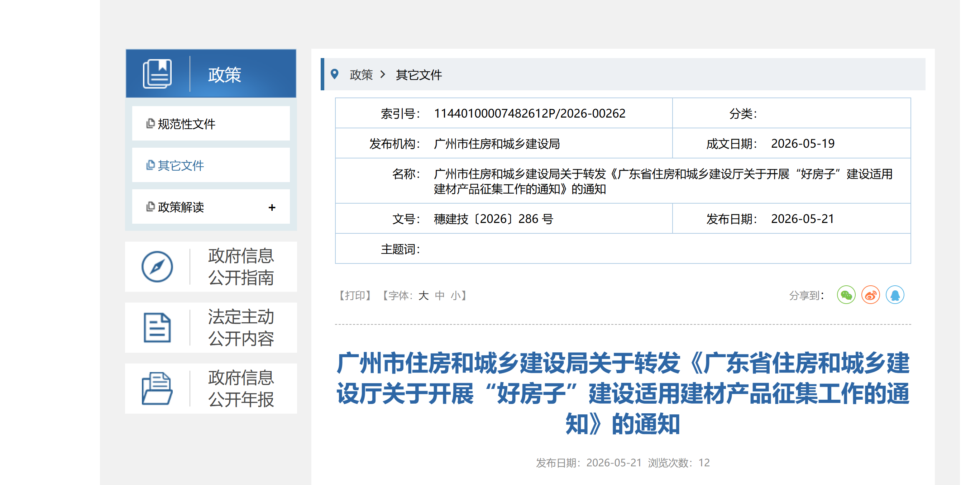Go to 其它文件 in the breadcrumb
This screenshot has width=980, height=485.
pos(419,75)
